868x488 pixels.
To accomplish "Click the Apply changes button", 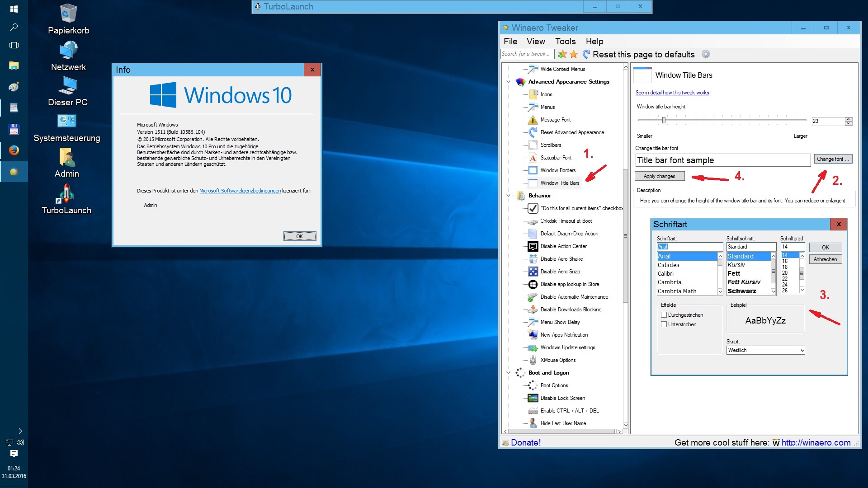I will coord(659,176).
